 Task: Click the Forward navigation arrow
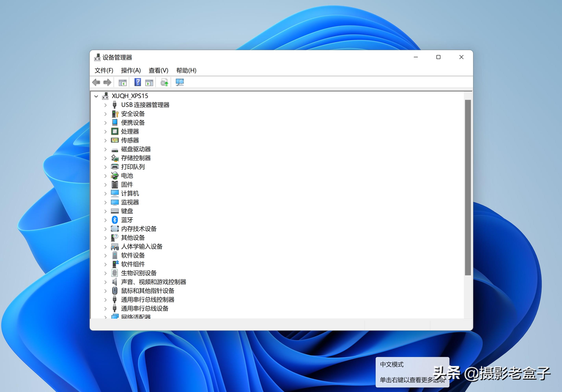coord(107,82)
